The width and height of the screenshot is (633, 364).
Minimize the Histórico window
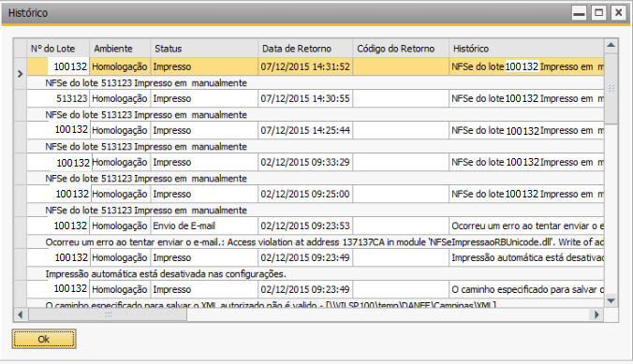pyautogui.click(x=579, y=13)
